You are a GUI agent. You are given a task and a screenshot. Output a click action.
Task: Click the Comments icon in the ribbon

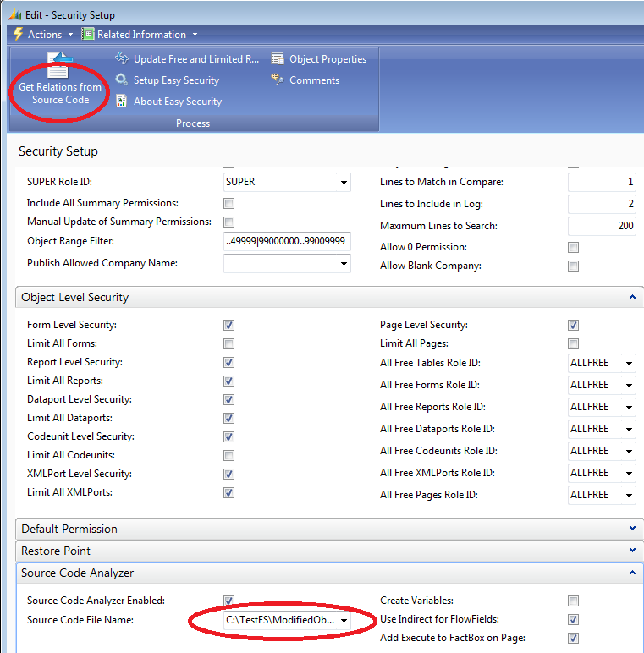[278, 80]
